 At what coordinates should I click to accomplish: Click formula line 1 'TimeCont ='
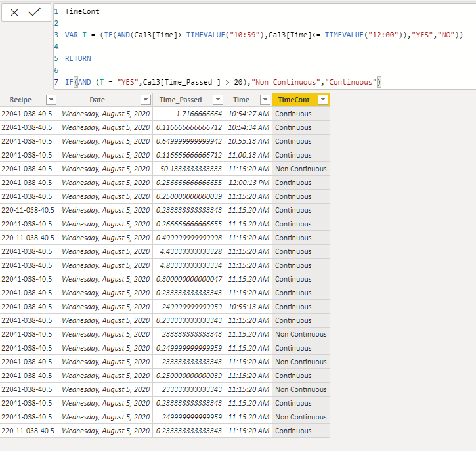tap(87, 11)
